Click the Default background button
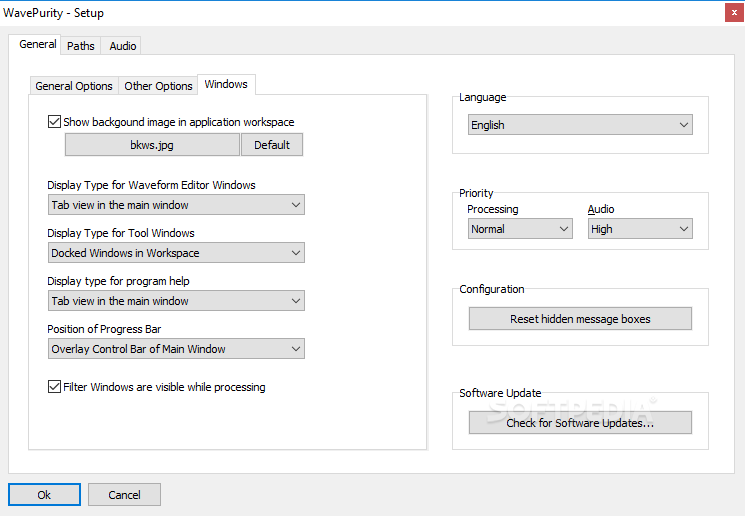The height and width of the screenshot is (516, 745). (x=272, y=145)
